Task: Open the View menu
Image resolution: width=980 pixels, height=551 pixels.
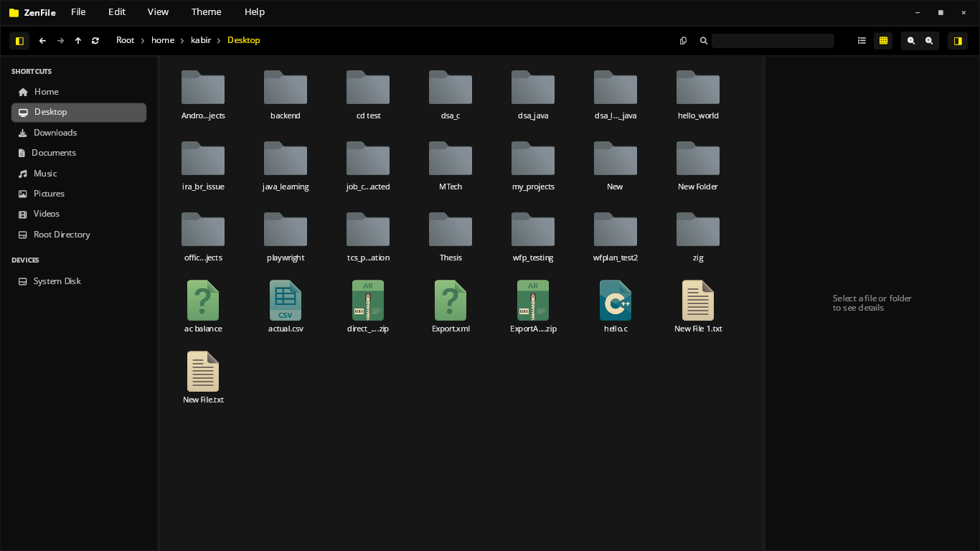Action: coord(158,12)
